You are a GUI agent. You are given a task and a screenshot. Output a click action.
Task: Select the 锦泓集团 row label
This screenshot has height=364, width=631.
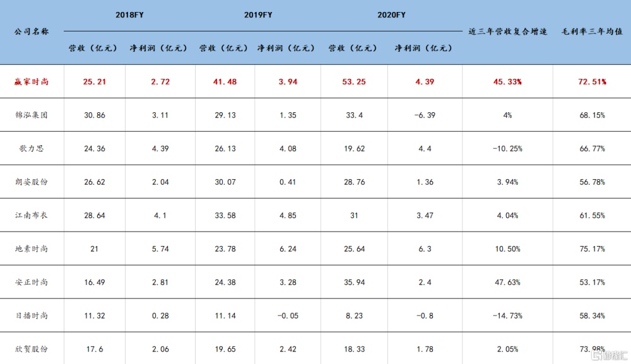coord(32,115)
